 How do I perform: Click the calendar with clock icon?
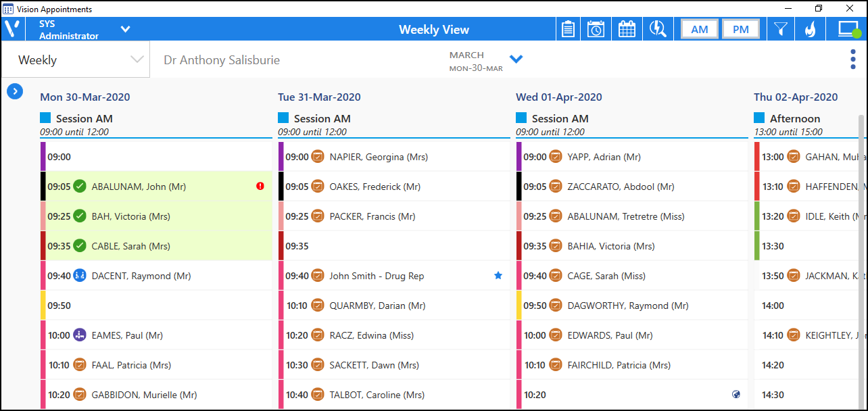tap(596, 29)
